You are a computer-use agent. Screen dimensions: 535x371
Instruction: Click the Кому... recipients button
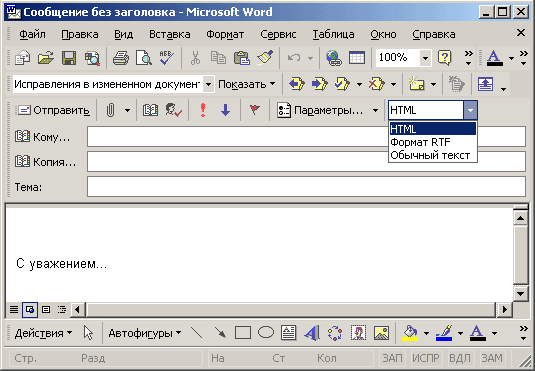(42, 137)
